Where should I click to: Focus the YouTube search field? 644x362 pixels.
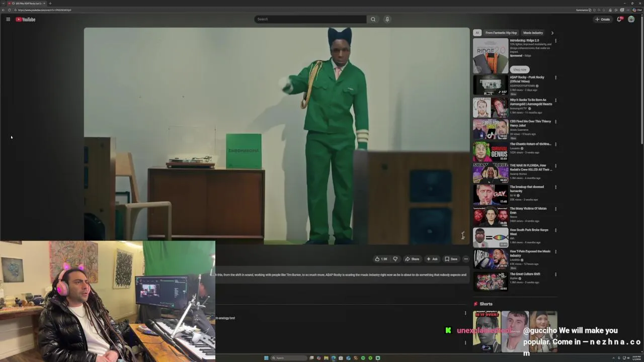(310, 19)
